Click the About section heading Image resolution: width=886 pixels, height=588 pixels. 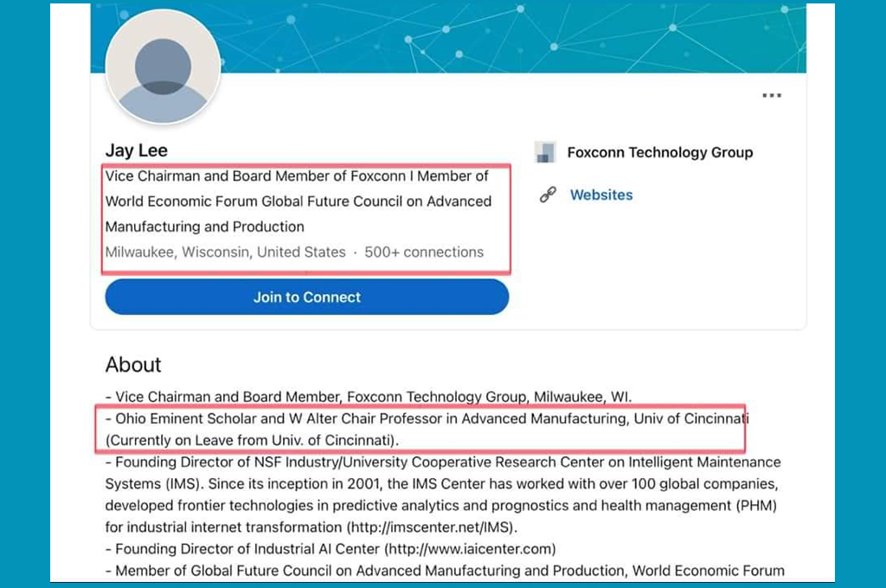[133, 364]
